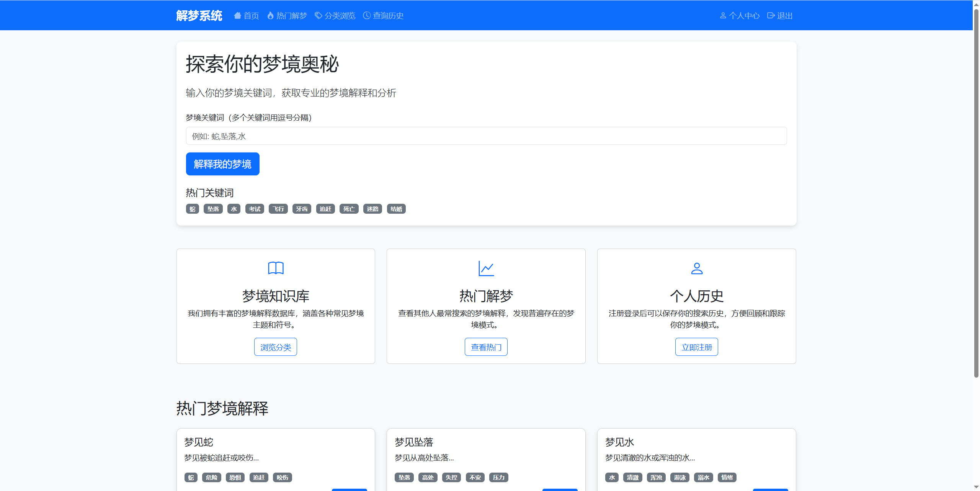The height and width of the screenshot is (491, 980).
Task: Open the 分类浏览 menu item
Action: pos(340,16)
